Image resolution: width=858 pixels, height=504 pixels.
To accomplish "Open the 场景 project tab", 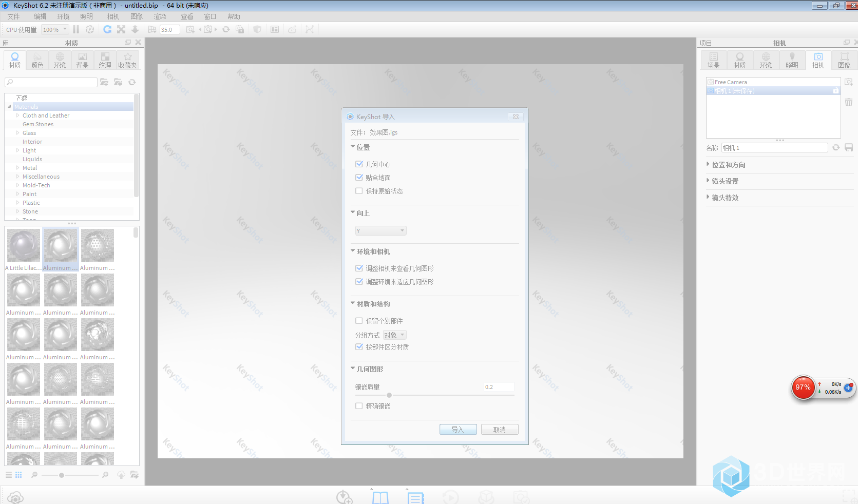I will point(714,60).
